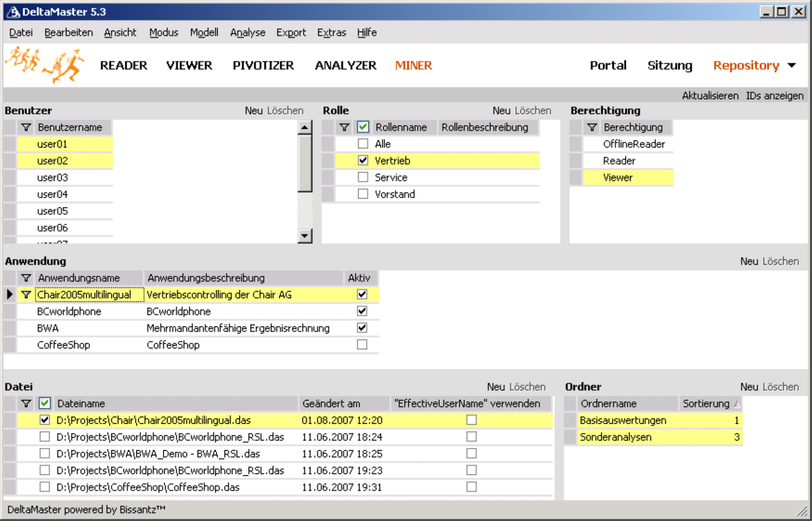This screenshot has height=521, width=812.
Task: Toggle the select-all checkbox in Rolle header
Action: [x=363, y=127]
